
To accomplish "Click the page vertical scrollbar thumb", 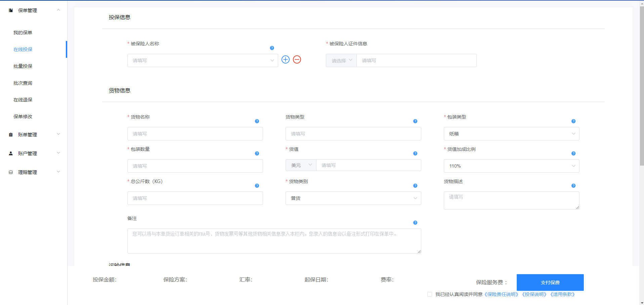I will coord(642,86).
